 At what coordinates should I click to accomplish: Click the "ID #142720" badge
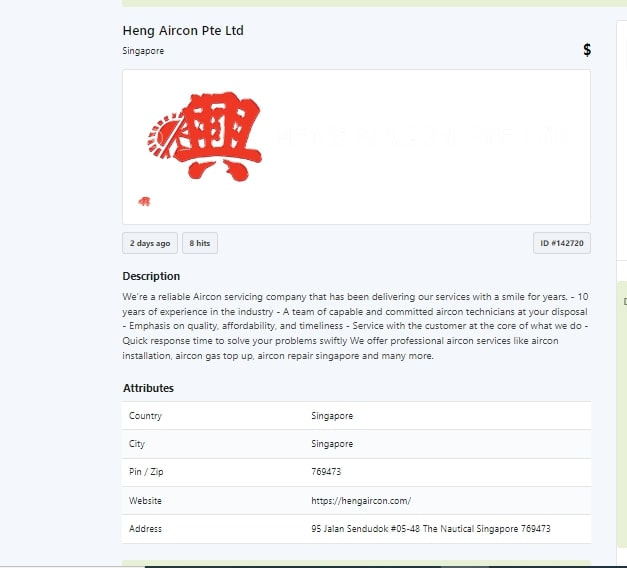click(561, 243)
